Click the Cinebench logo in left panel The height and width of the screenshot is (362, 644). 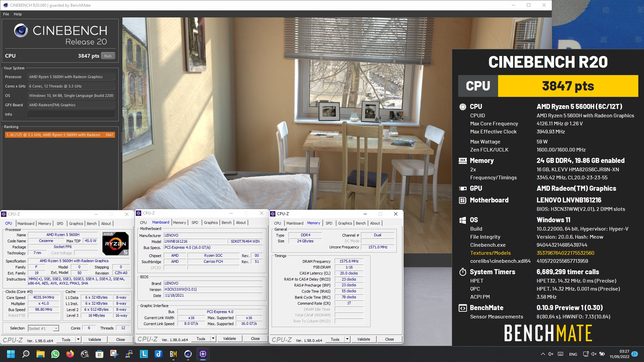click(x=21, y=31)
